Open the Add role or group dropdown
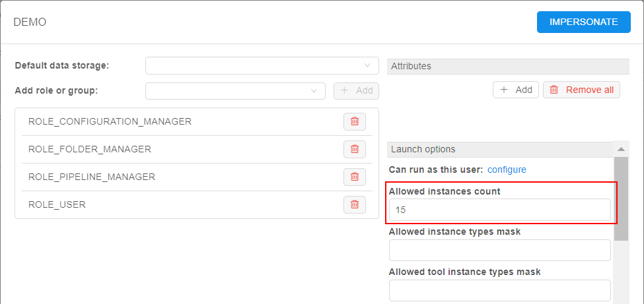Viewport: 644px width, 304px height. (x=235, y=90)
